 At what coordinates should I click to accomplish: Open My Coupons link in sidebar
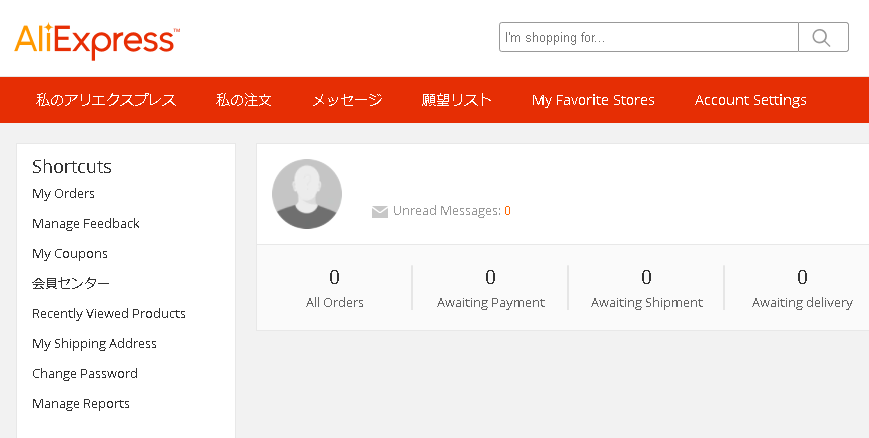(x=70, y=254)
